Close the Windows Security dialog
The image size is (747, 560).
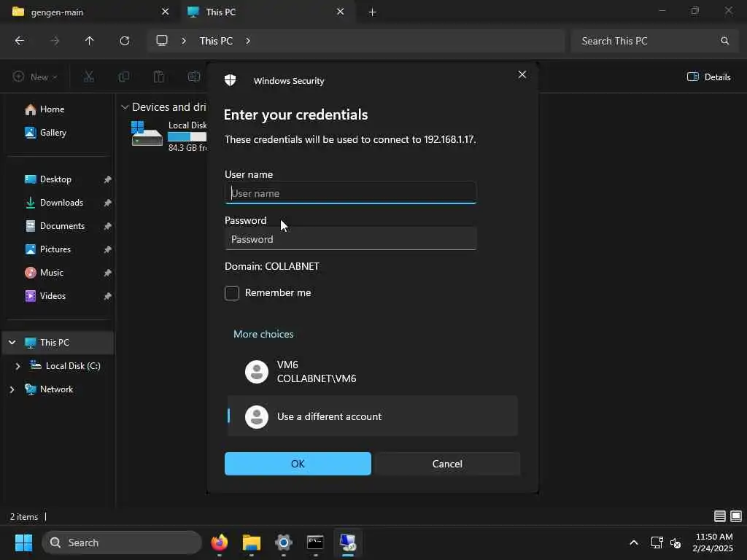(x=522, y=75)
